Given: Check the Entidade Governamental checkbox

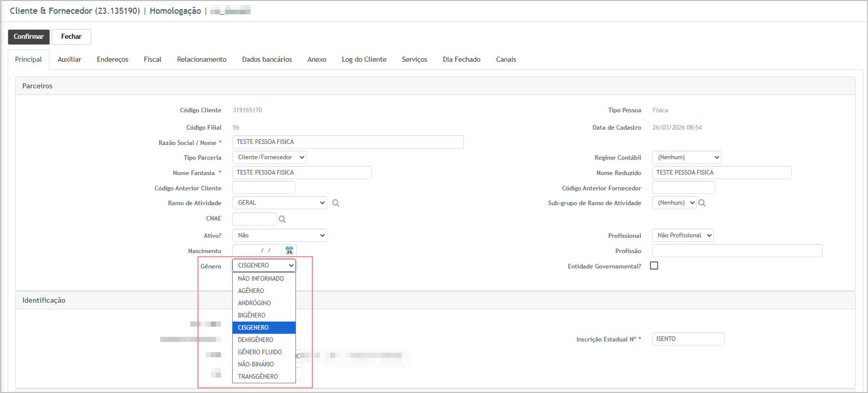Looking at the screenshot, I should (654, 266).
